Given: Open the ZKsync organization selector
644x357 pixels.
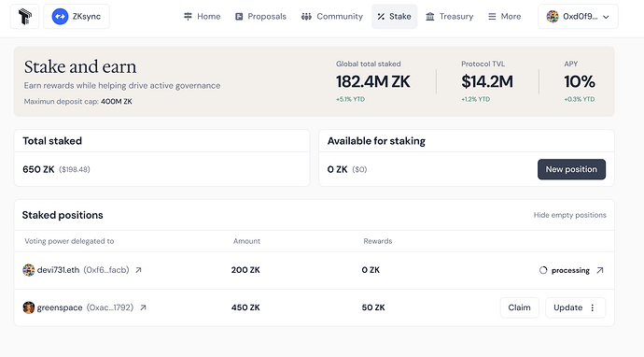Looking at the screenshot, I should tap(77, 17).
